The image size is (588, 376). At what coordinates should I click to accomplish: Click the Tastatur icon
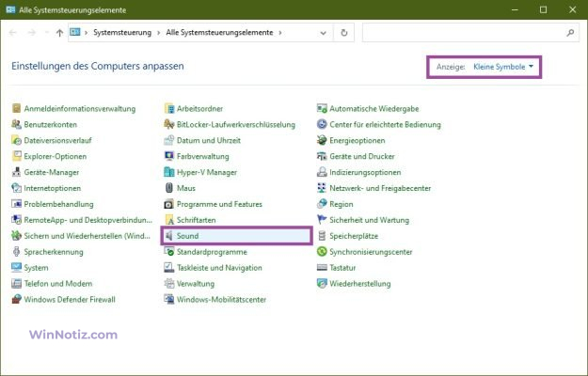click(x=322, y=268)
